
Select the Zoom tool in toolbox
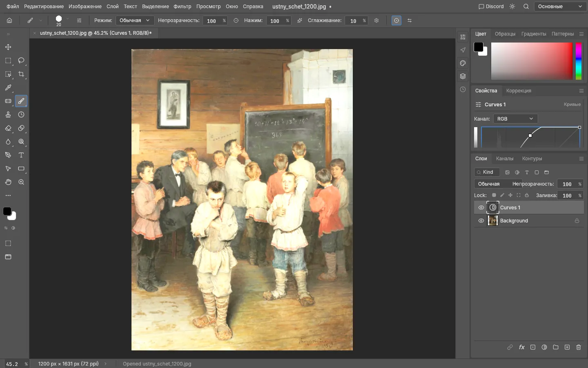[x=21, y=182]
